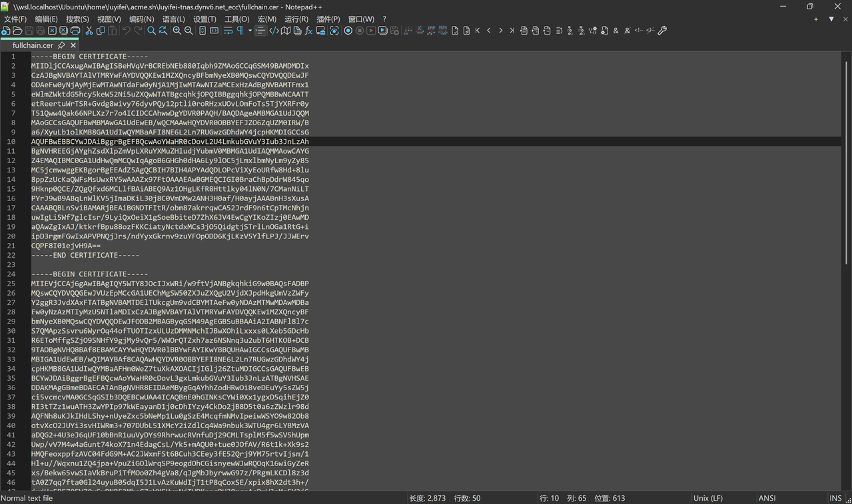Open the 插件(P) menu
The image size is (852, 504).
[x=328, y=19]
